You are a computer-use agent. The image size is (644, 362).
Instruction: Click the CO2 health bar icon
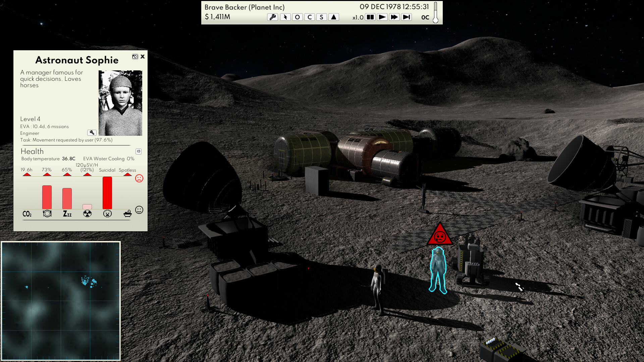click(27, 213)
